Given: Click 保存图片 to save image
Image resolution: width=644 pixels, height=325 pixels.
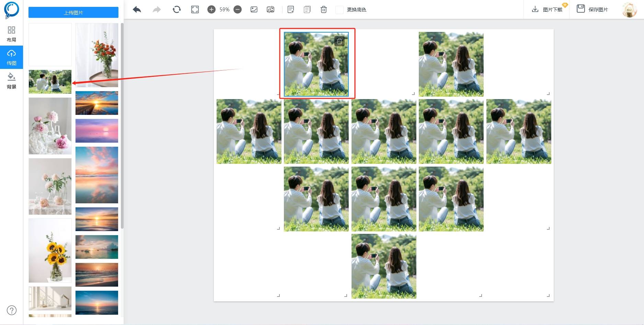Looking at the screenshot, I should 593,10.
